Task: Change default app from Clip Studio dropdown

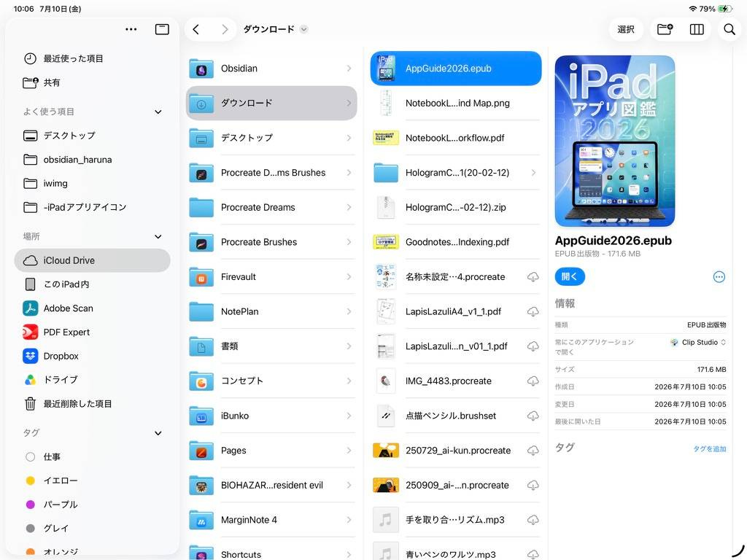Action: click(698, 343)
